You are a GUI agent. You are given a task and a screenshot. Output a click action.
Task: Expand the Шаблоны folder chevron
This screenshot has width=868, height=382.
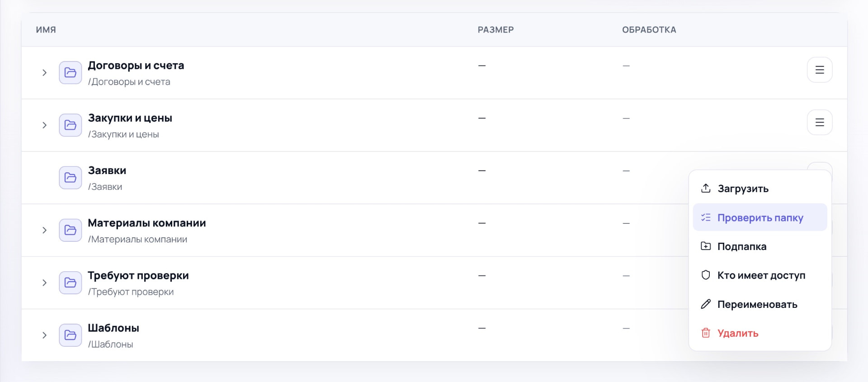(x=44, y=335)
